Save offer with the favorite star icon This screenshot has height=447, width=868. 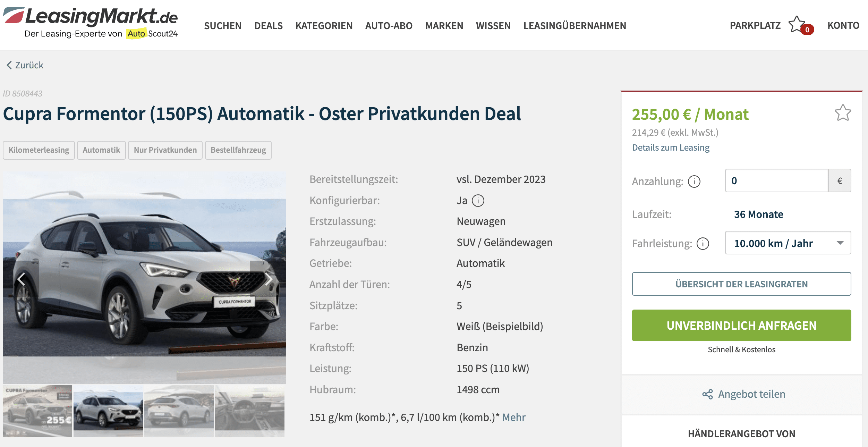click(843, 113)
